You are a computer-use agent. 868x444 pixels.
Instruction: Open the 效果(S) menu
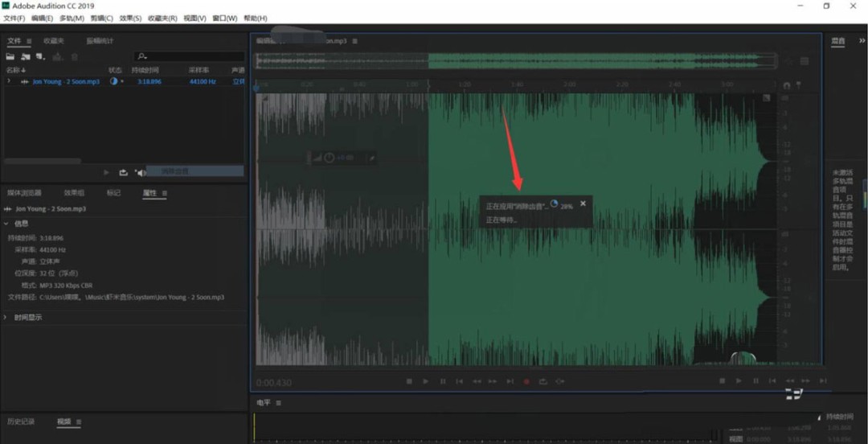(130, 18)
